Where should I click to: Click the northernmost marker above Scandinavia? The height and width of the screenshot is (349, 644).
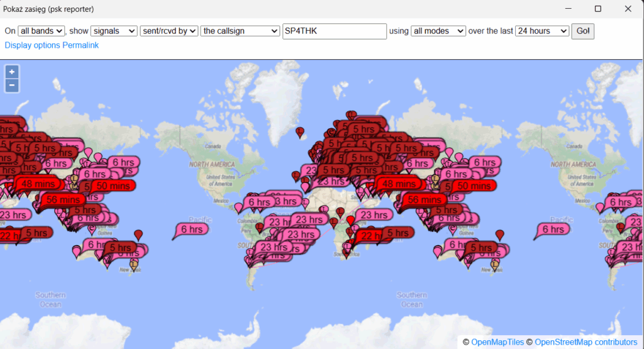(351, 114)
